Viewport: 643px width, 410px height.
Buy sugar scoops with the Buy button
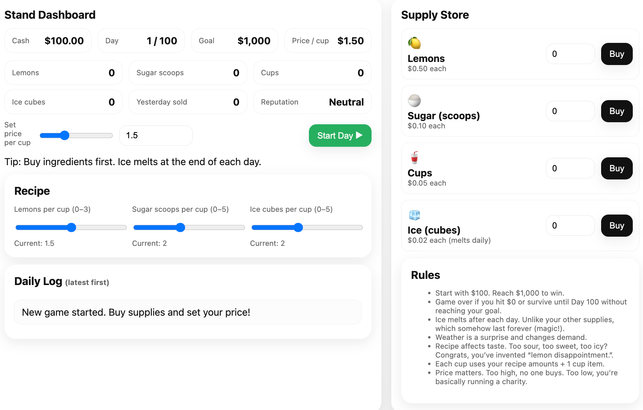616,111
